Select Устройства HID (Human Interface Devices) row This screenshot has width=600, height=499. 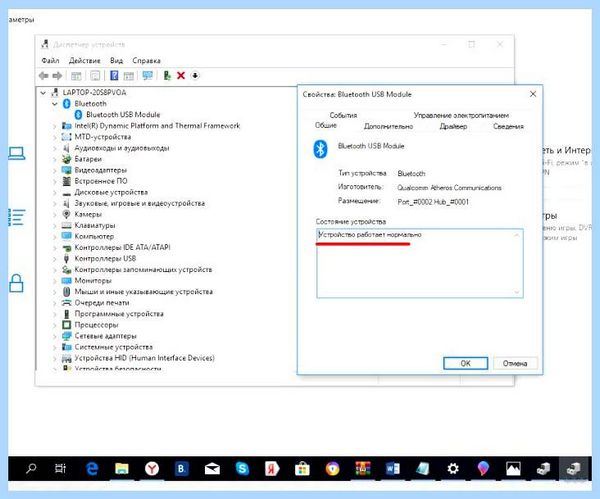[144, 358]
